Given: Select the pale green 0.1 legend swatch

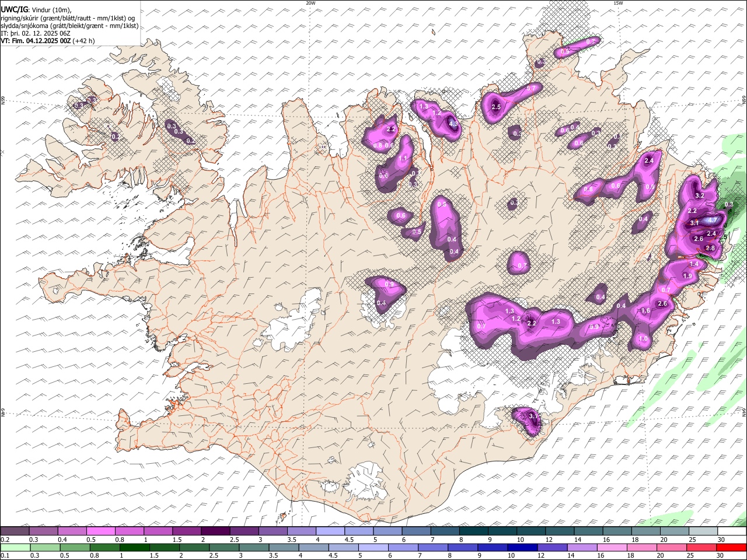Looking at the screenshot, I should pyautogui.click(x=15, y=548).
